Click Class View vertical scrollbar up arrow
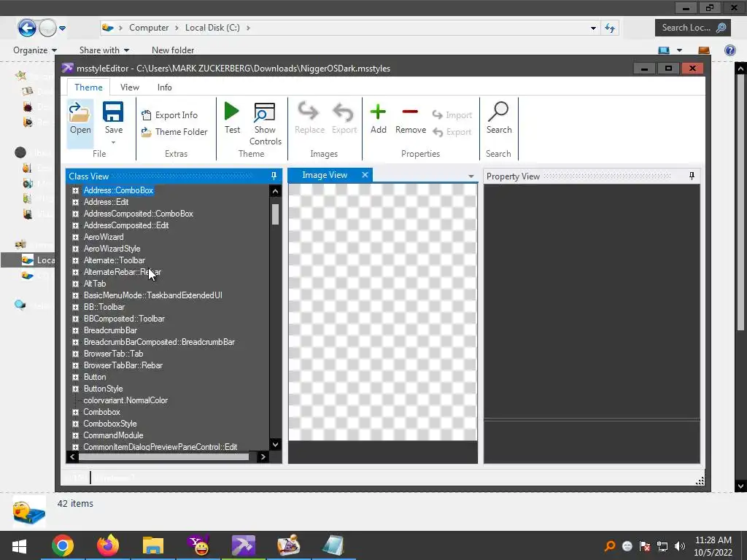Image resolution: width=747 pixels, height=560 pixels. pyautogui.click(x=275, y=191)
